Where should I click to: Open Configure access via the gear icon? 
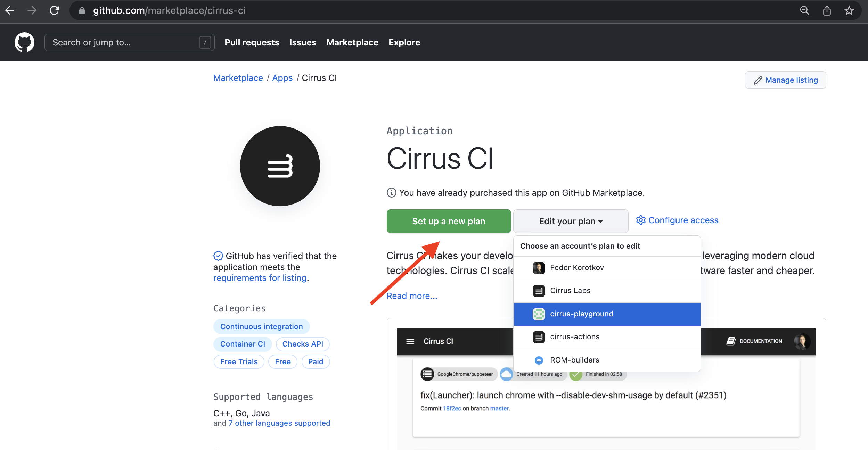[641, 220]
